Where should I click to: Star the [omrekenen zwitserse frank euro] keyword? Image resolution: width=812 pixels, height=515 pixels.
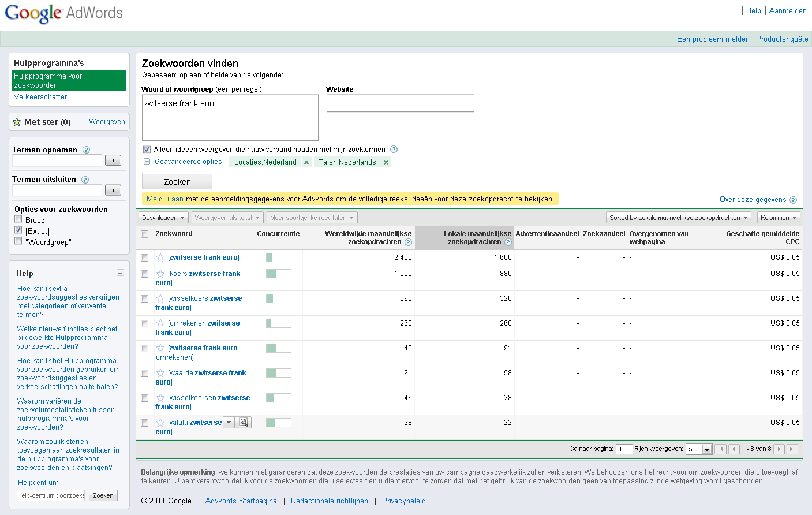[x=160, y=323]
